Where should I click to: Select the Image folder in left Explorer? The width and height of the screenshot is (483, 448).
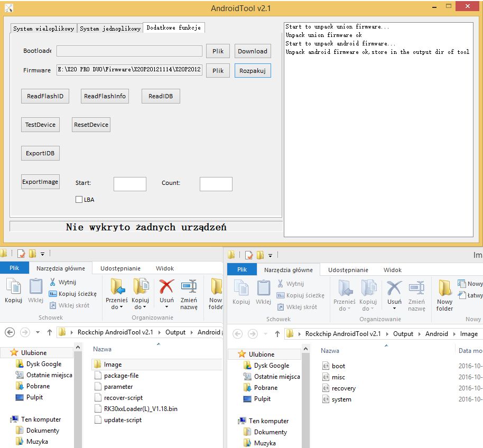point(156,365)
